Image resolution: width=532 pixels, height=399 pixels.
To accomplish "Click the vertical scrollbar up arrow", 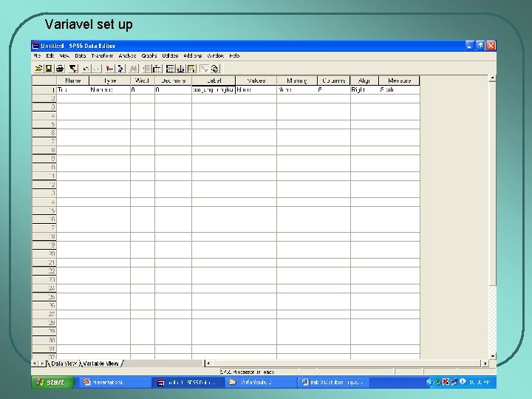I will point(492,78).
